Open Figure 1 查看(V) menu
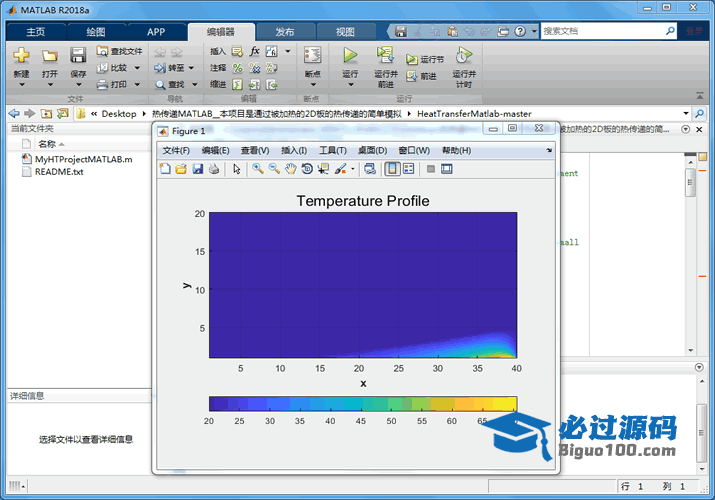Screen dimensions: 715x500 255,150
